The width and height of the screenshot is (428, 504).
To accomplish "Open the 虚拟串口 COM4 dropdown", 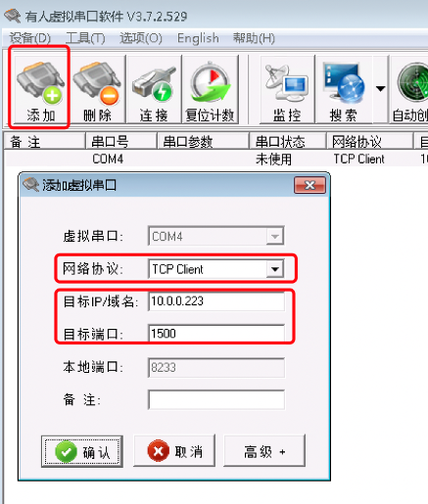I will pos(275,236).
